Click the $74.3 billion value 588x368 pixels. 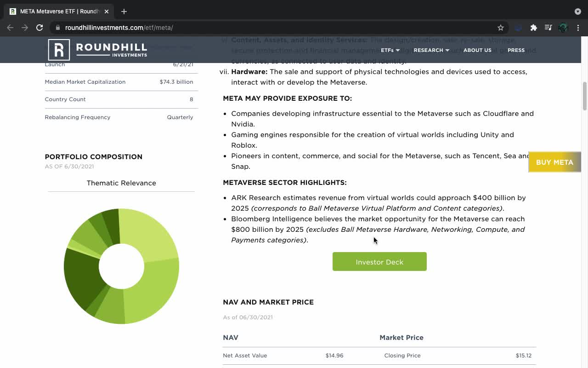[176, 82]
